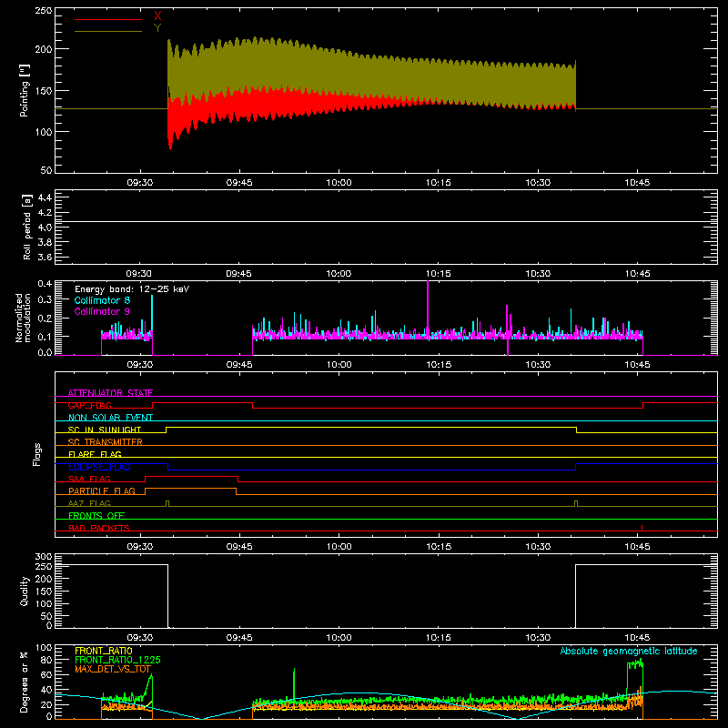Image resolution: width=728 pixels, height=728 pixels.
Task: Click the 50 tick on Pointing axis
Action: pyautogui.click(x=46, y=170)
